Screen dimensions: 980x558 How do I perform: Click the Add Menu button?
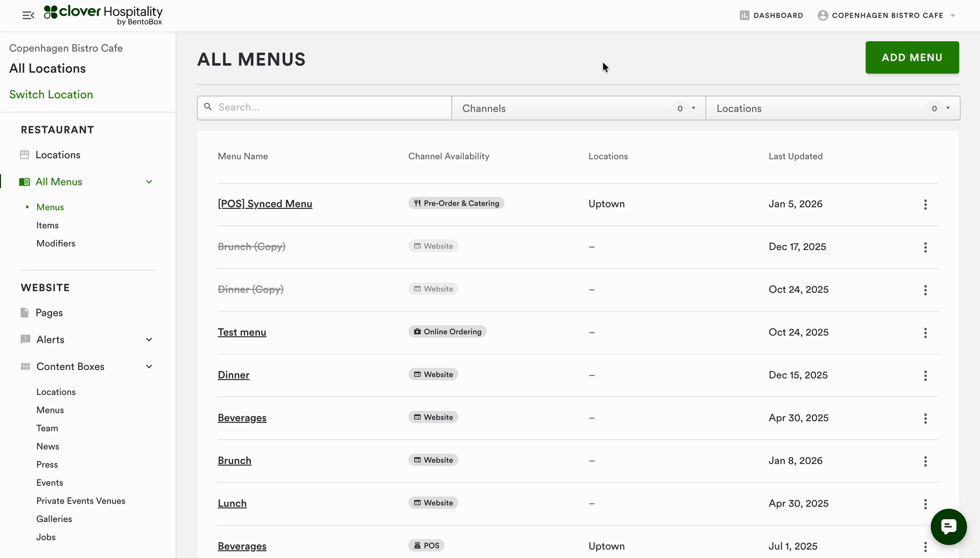coord(912,57)
